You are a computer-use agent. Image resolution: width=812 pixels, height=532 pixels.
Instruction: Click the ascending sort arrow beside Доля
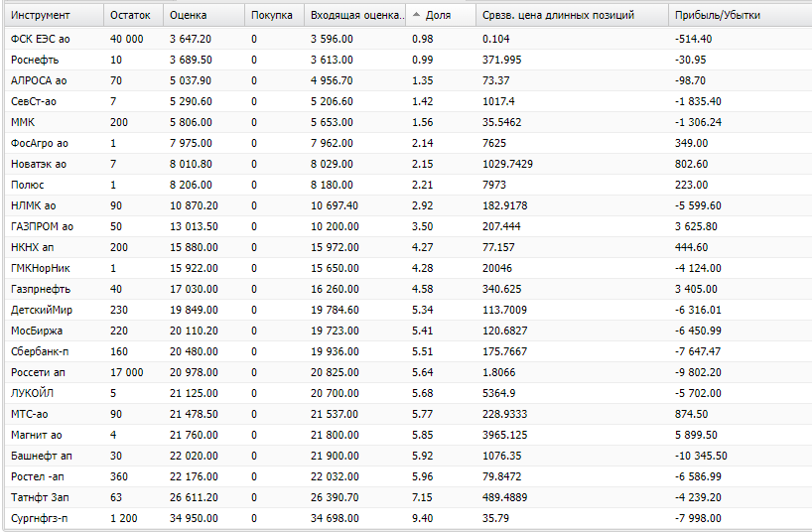[416, 15]
